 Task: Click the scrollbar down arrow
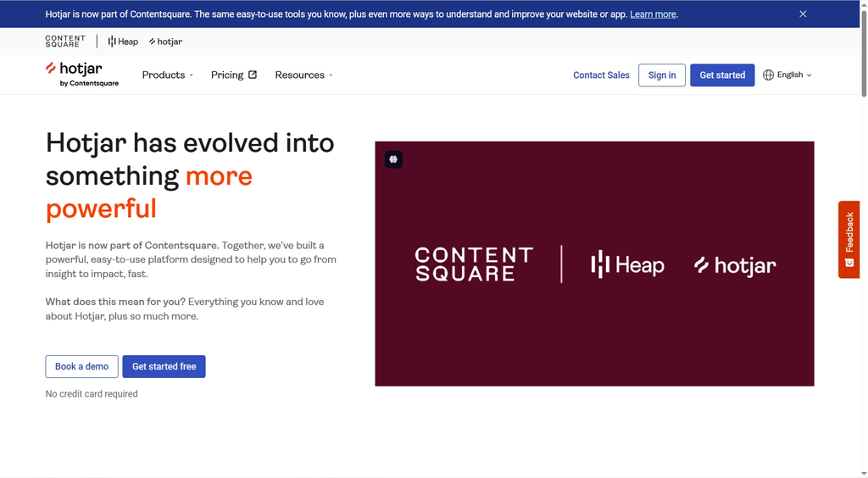tap(864, 474)
